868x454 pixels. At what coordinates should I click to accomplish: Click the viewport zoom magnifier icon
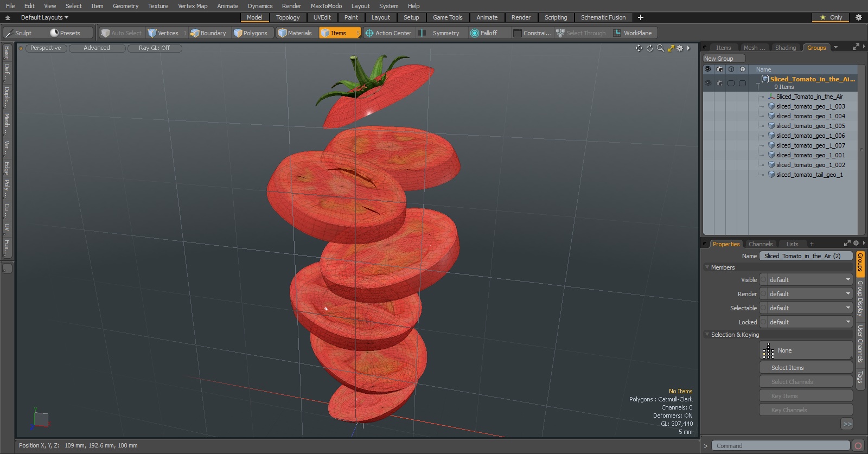(660, 48)
